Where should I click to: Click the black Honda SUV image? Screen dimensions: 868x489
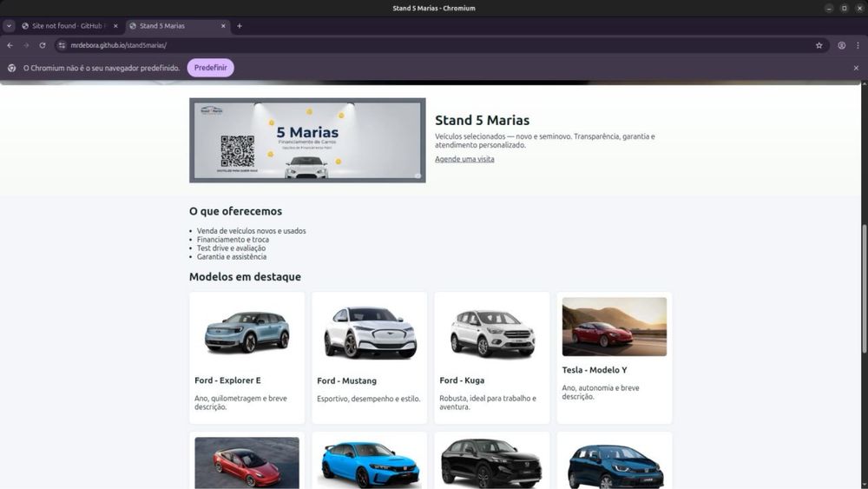[x=491, y=463]
